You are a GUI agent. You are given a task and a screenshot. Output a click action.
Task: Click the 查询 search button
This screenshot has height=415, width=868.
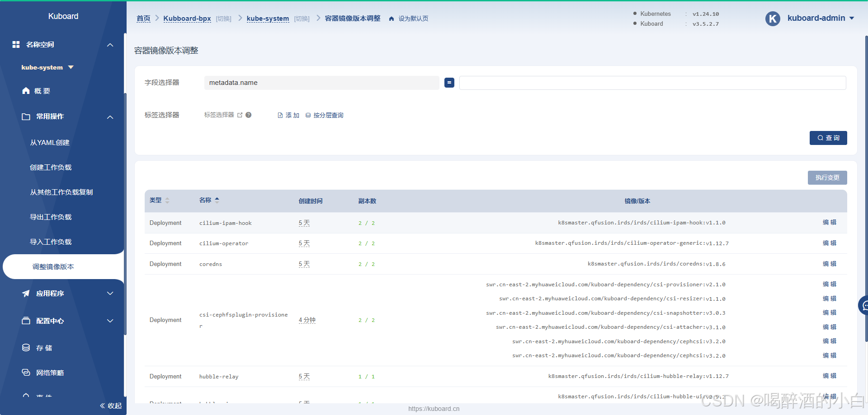click(828, 138)
